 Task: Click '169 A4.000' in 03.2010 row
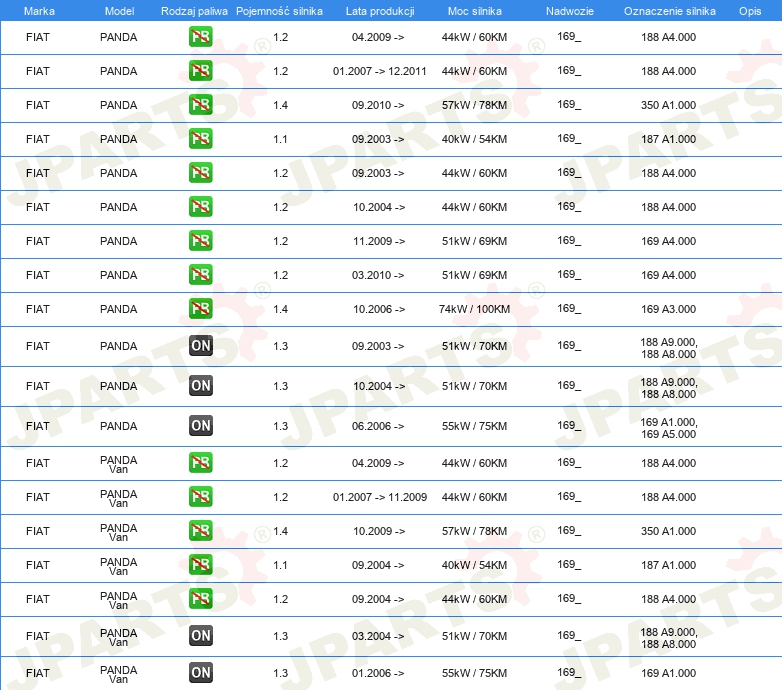668,275
